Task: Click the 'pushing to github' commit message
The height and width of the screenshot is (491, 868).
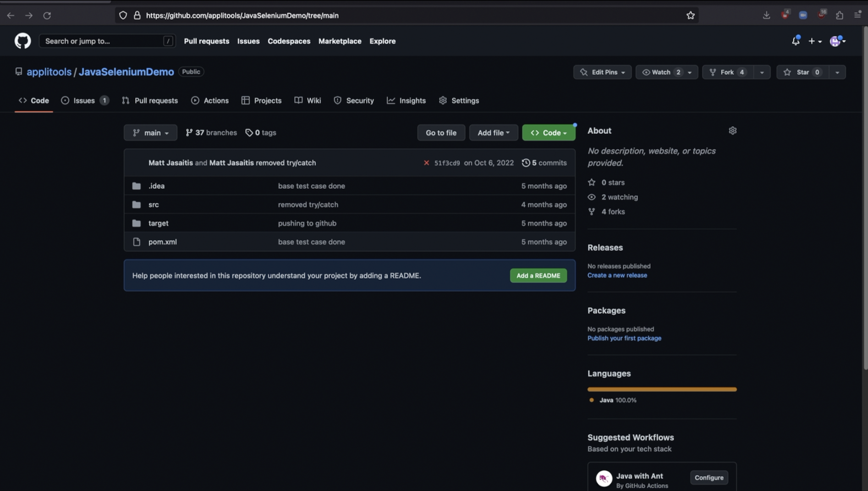Action: [x=307, y=223]
